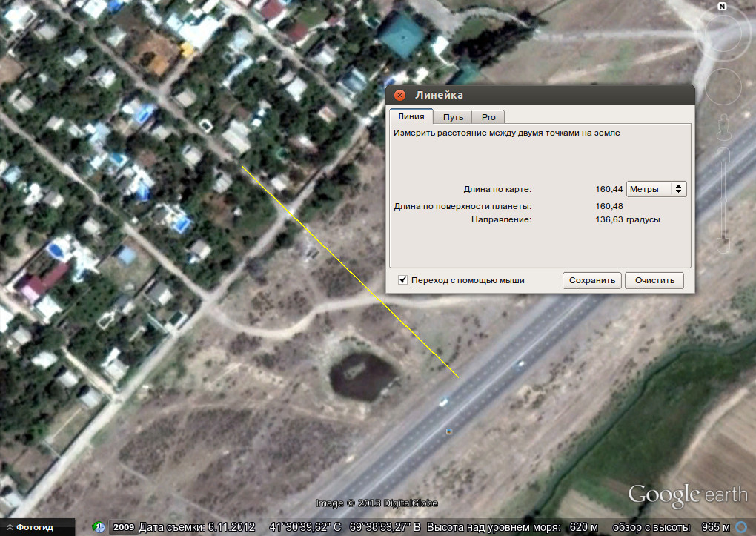Click the 2009 historical imagery year button
This screenshot has width=756, height=536.
point(124,527)
